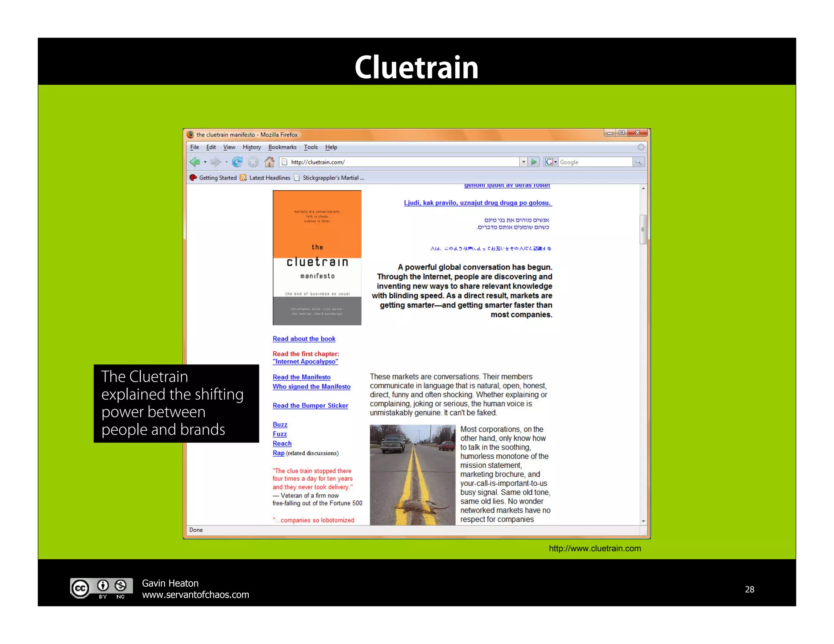Click the http://www.cluetrain.com caption
This screenshot has height=644, width=834.
595,548
